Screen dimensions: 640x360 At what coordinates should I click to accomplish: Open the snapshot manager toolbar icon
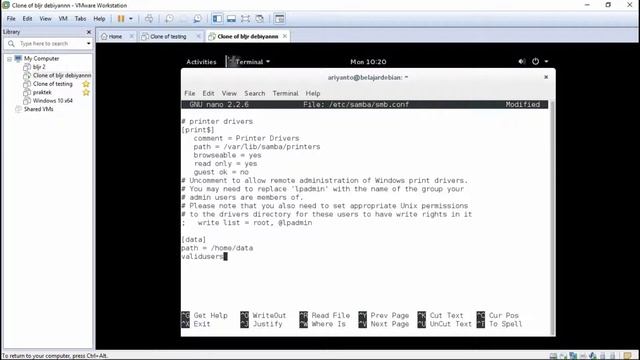coord(197,19)
